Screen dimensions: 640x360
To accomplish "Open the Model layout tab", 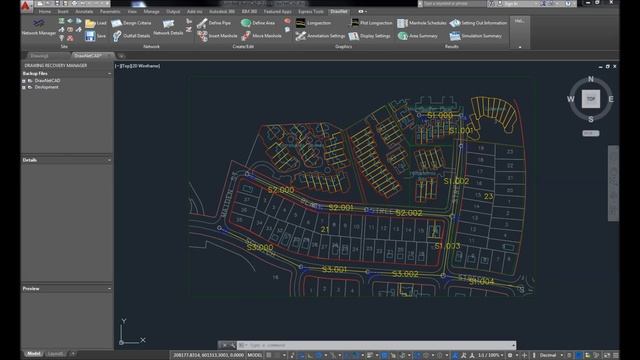I will pos(34,354).
